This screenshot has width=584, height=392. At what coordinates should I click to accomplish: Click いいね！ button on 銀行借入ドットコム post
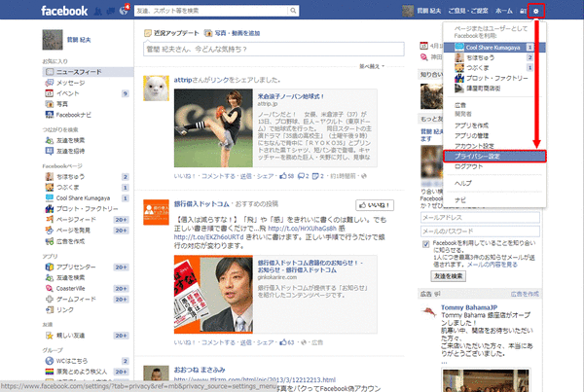tap(375, 205)
